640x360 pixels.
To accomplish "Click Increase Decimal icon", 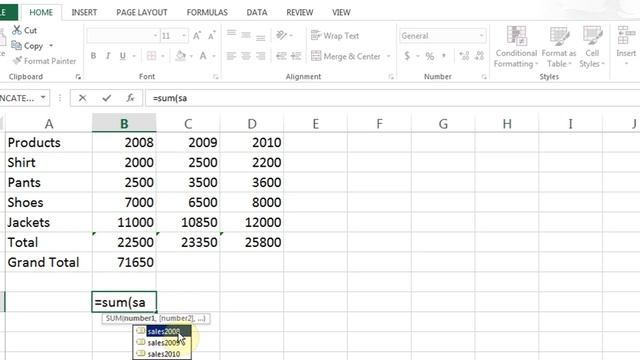I will pos(464,56).
